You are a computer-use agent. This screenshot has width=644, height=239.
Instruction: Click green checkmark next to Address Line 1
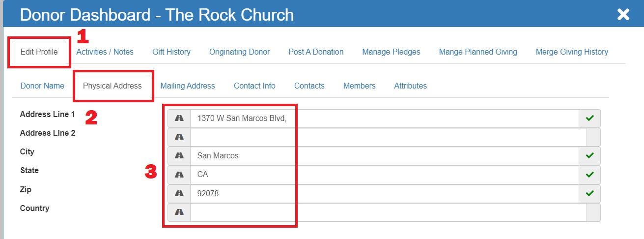[x=590, y=119]
